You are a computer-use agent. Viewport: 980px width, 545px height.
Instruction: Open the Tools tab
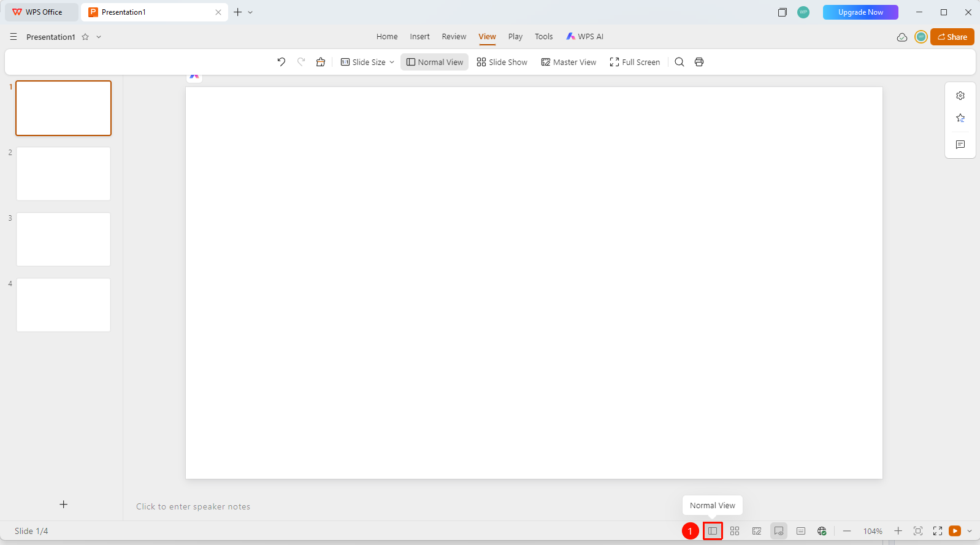coord(543,37)
